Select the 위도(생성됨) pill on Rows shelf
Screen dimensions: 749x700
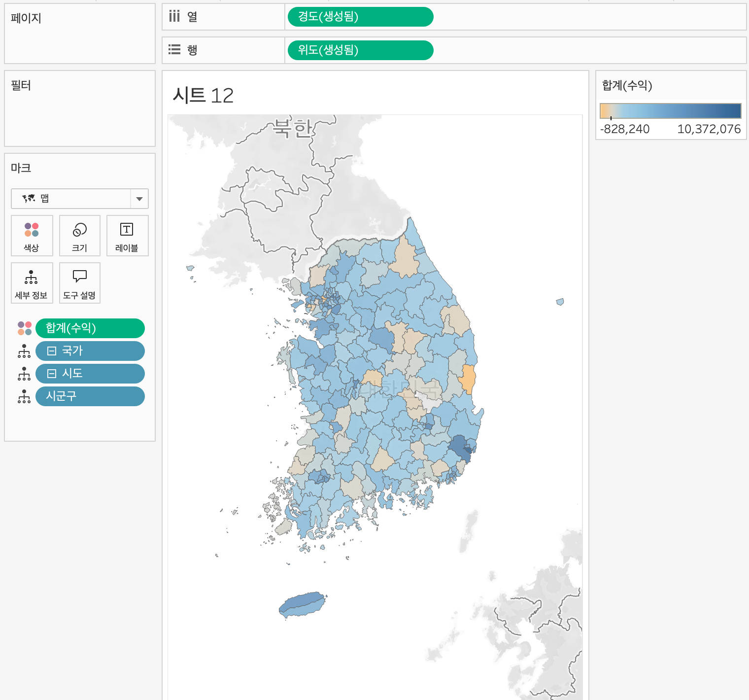click(361, 50)
